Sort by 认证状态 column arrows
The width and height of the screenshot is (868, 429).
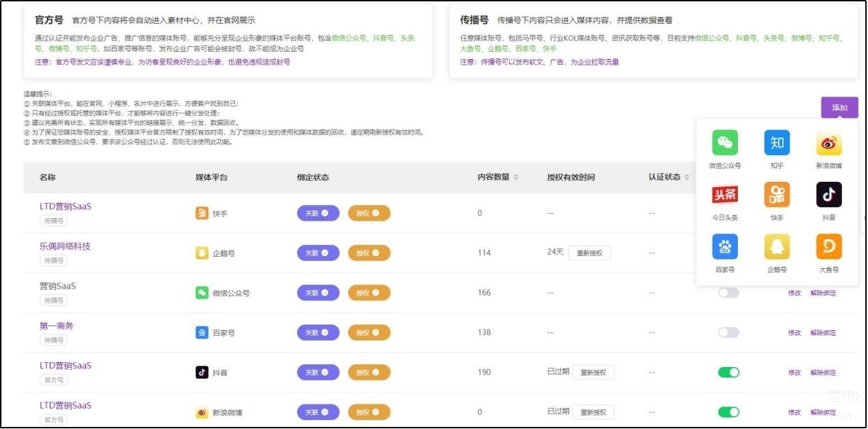click(687, 178)
